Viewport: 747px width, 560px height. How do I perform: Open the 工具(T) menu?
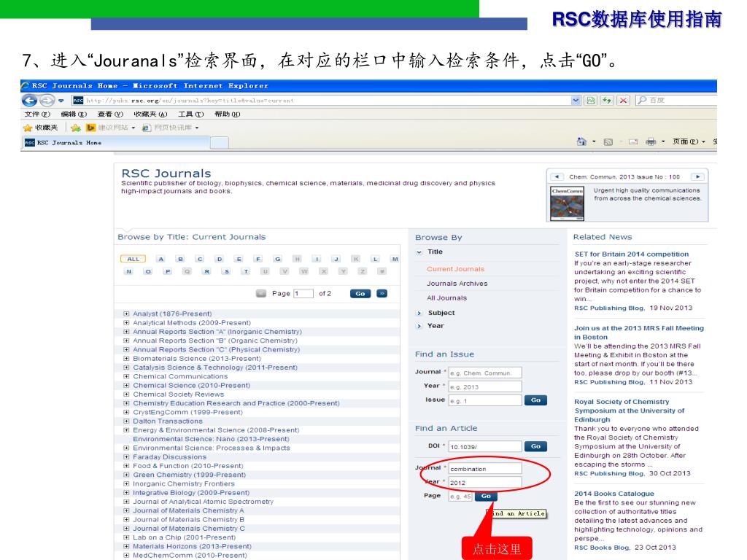[190, 114]
